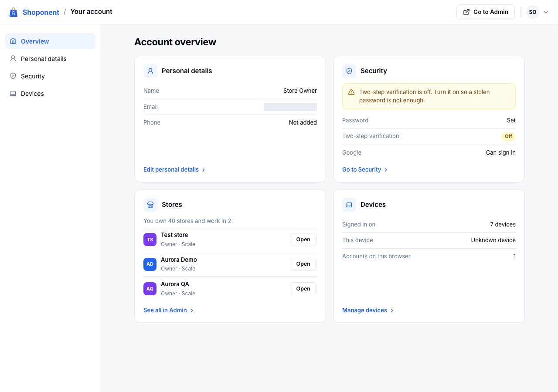Viewport: 558px width, 392px height.
Task: Click the 'Account overview' heading
Action: pos(175,42)
